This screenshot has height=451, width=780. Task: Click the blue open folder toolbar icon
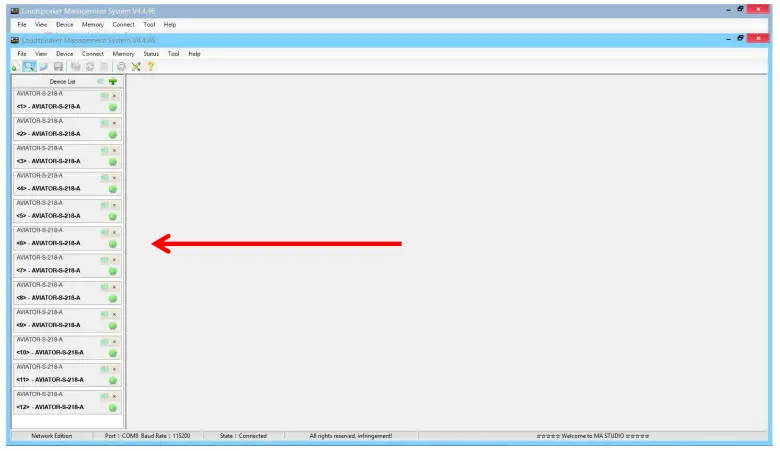pyautogui.click(x=44, y=66)
